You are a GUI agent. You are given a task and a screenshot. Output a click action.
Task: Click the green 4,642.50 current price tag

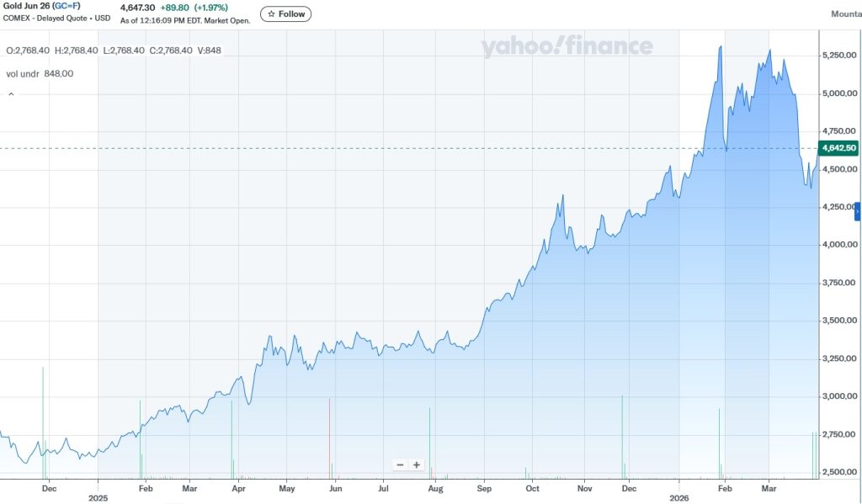tap(838, 148)
